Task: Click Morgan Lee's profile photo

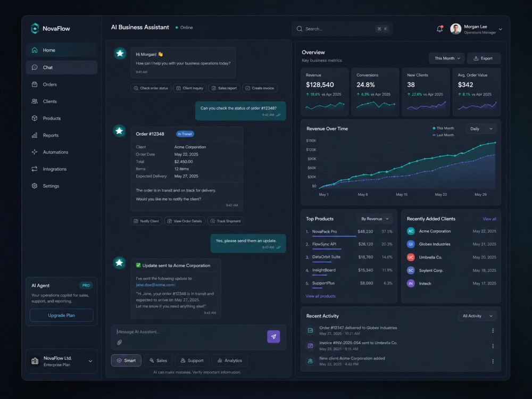Action: tap(455, 29)
